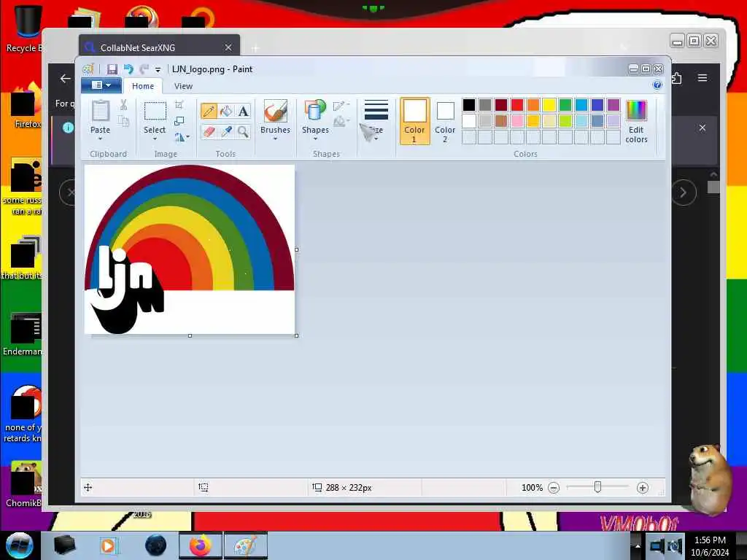Screen dimensions: 747x560
Task: Click the Save icon in quick access toolbar
Action: pos(112,69)
